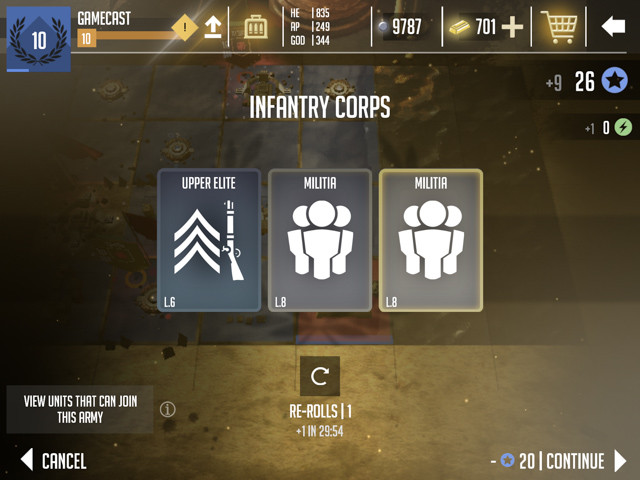The image size is (640, 480).
Task: Tap the silver coin balance 9787
Action: coord(400,27)
